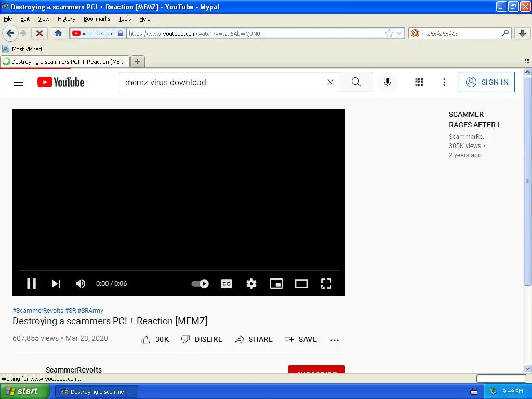The height and width of the screenshot is (399, 532).
Task: Click the youtube.com site identity label
Action: [98, 33]
